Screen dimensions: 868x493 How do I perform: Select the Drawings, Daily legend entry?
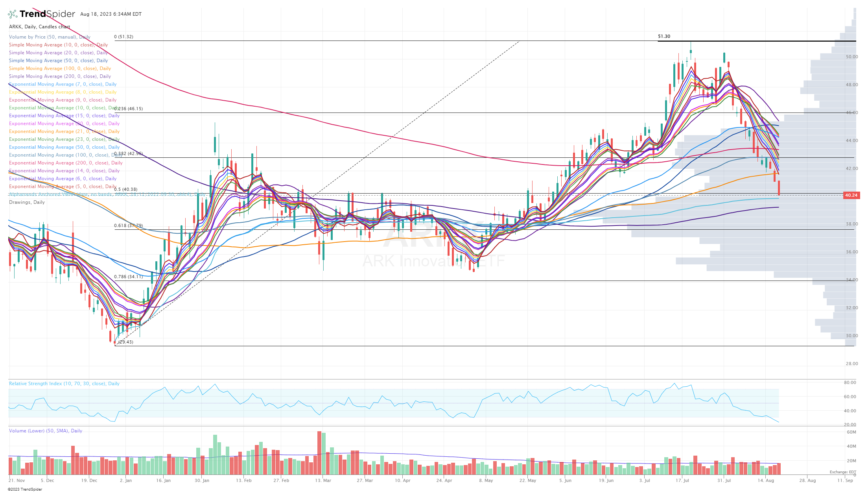click(x=27, y=202)
